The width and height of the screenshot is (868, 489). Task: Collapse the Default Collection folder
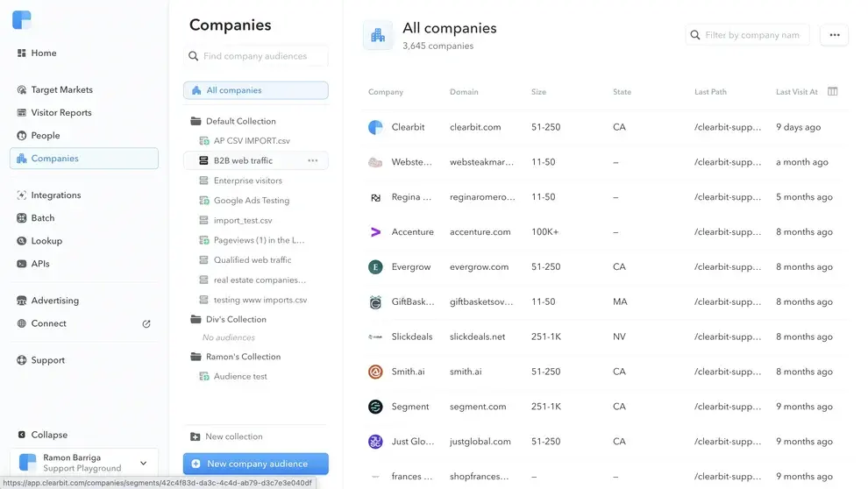pyautogui.click(x=196, y=122)
